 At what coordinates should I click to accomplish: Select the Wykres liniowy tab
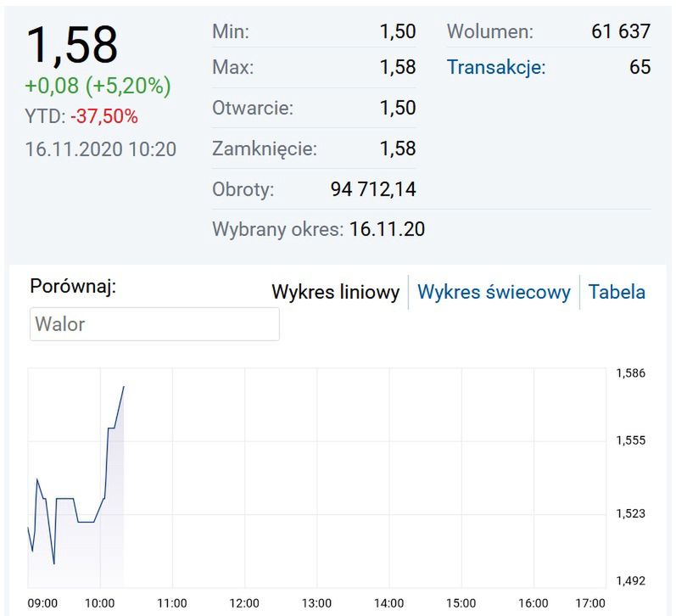pyautogui.click(x=335, y=293)
